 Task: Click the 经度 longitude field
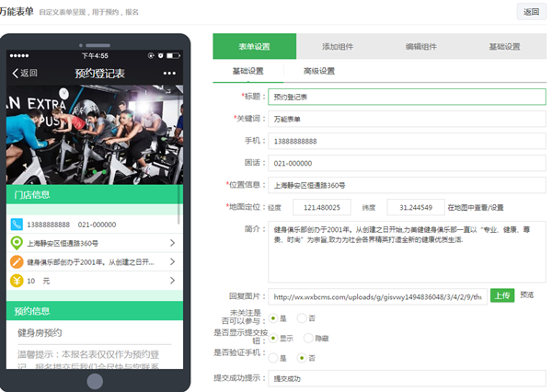point(322,207)
